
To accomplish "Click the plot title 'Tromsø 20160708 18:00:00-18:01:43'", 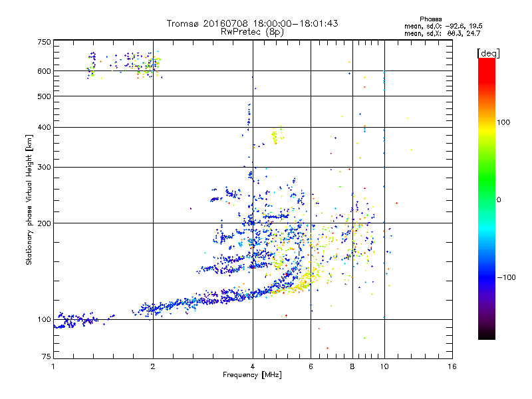I will pyautogui.click(x=252, y=23).
